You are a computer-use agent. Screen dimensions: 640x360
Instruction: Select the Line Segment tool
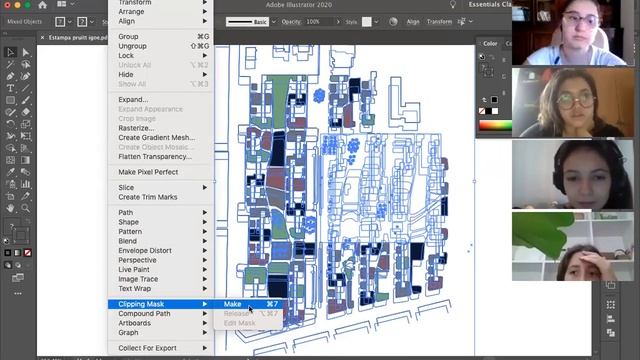click(25, 88)
